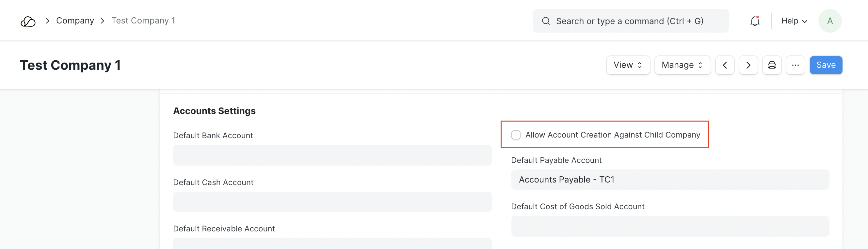Image resolution: width=868 pixels, height=249 pixels.
Task: Click Test Company 1 breadcrumb
Action: [x=143, y=21]
